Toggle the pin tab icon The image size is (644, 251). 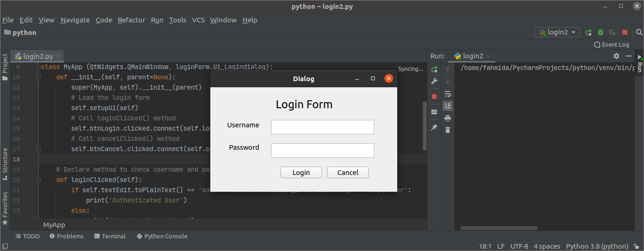tap(434, 127)
